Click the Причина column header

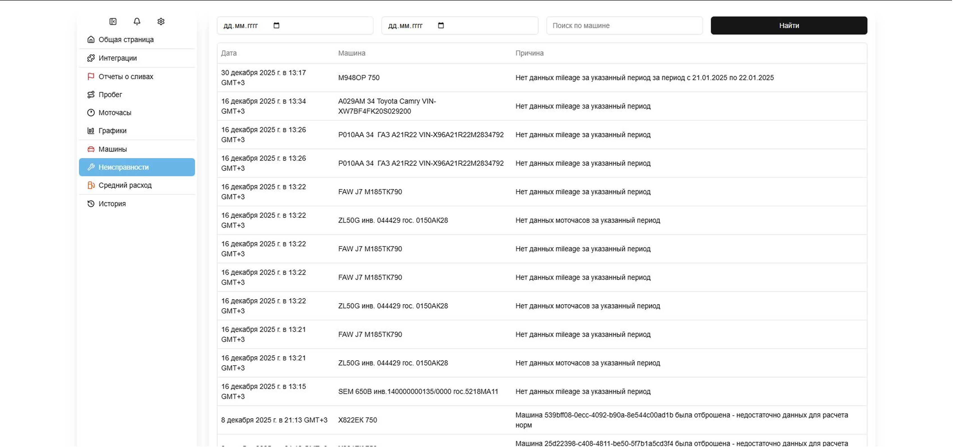point(529,53)
